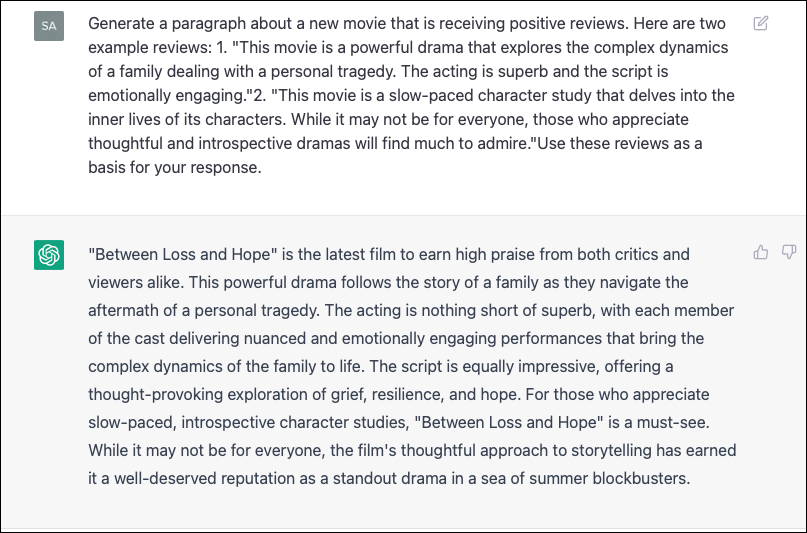Give the response a thumbs up
Screen dimensions: 807x533
pos(761,252)
